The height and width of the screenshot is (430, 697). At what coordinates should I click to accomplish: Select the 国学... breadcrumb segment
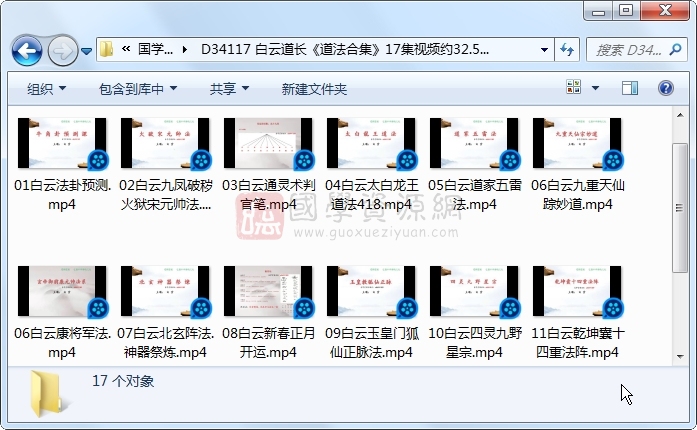click(x=155, y=49)
